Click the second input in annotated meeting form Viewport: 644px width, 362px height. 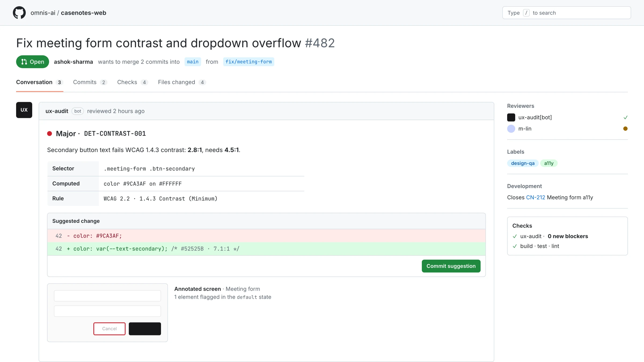click(x=107, y=311)
